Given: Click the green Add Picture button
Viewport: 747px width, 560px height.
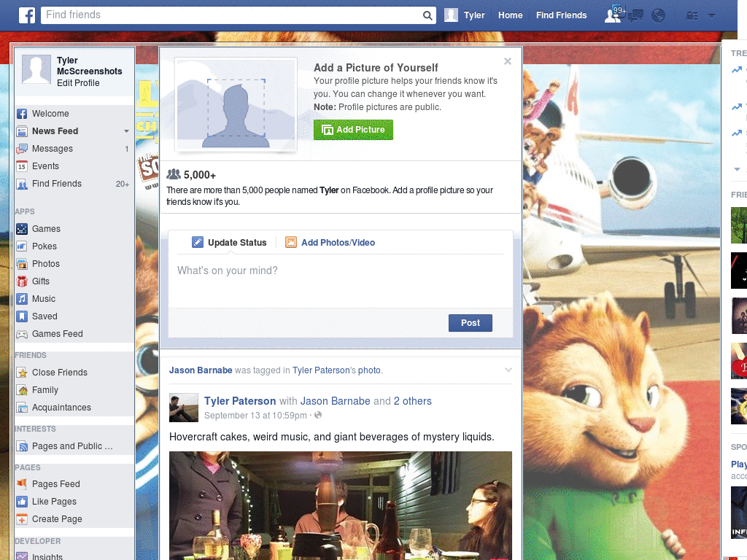Looking at the screenshot, I should (x=353, y=130).
